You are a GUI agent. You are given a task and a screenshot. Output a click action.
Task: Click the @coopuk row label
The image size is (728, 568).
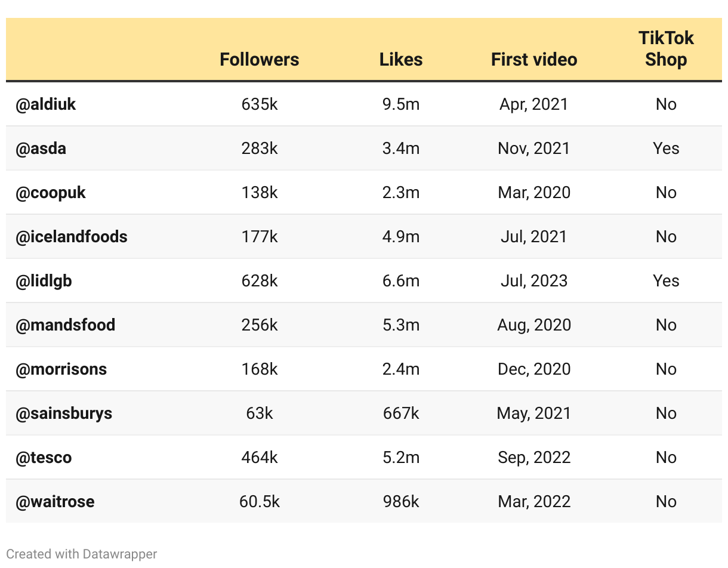coord(51,193)
